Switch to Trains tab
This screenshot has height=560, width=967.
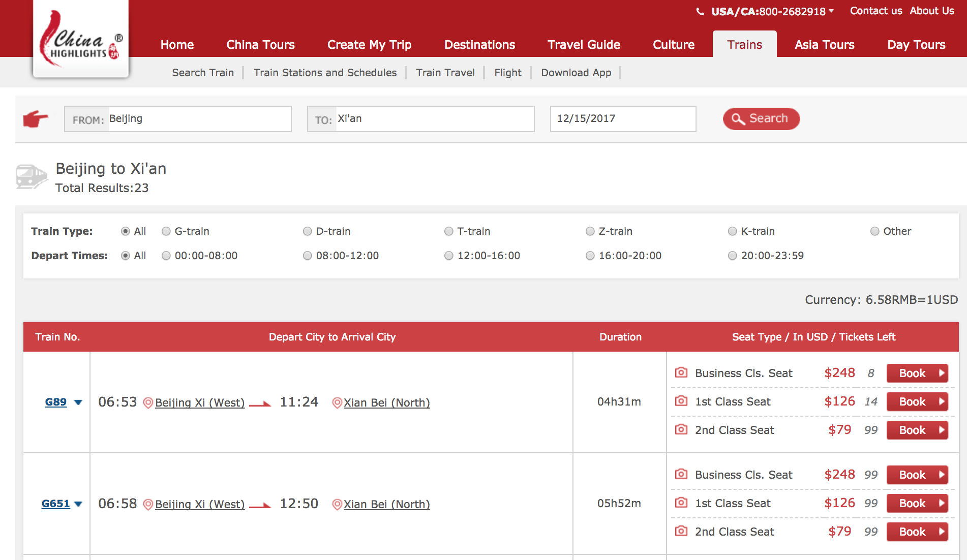744,44
